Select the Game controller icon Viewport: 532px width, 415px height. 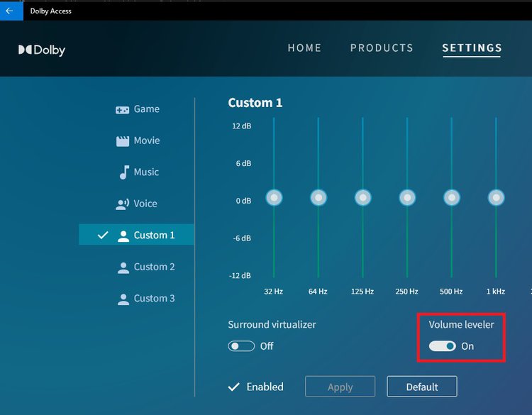pos(122,110)
